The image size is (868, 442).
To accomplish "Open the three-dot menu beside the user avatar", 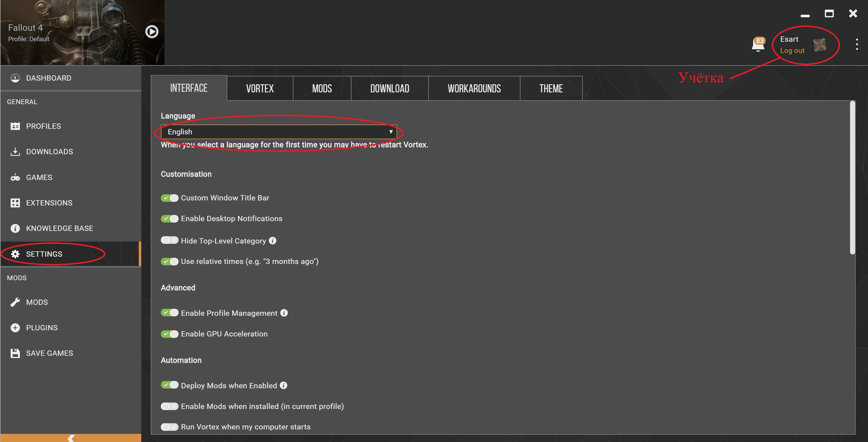I will click(857, 45).
